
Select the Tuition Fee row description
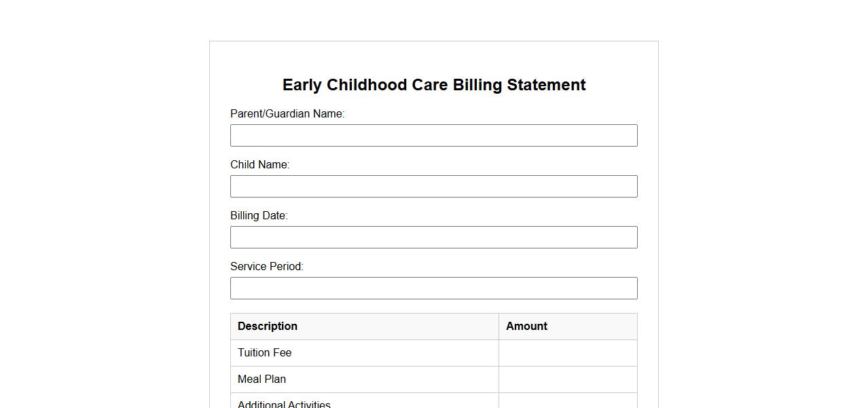(264, 353)
